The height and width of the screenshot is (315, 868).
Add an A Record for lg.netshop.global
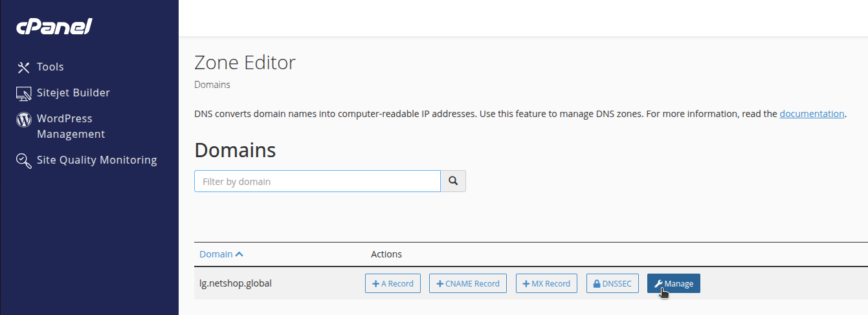(393, 283)
